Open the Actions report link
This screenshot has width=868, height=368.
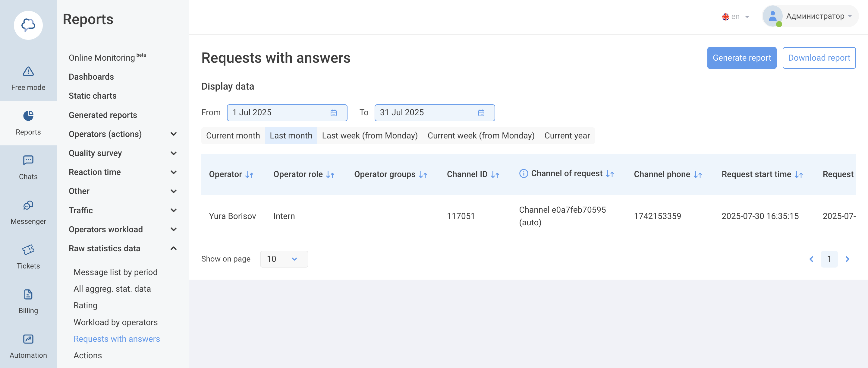coord(88,356)
